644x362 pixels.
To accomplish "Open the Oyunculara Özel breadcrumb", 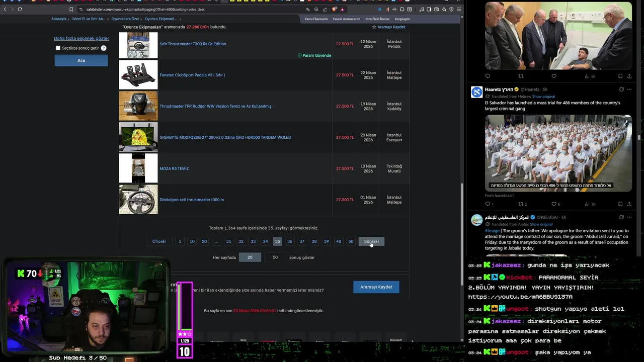I will pos(125,19).
